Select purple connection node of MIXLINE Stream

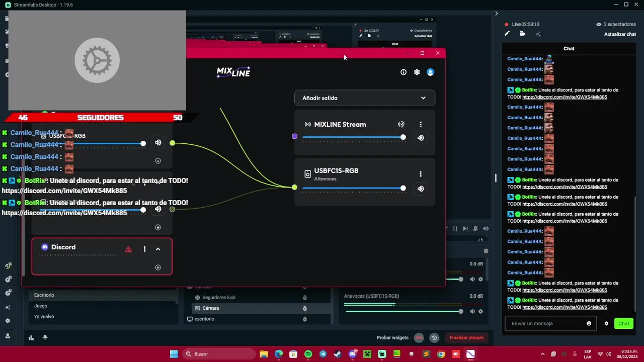[294, 136]
